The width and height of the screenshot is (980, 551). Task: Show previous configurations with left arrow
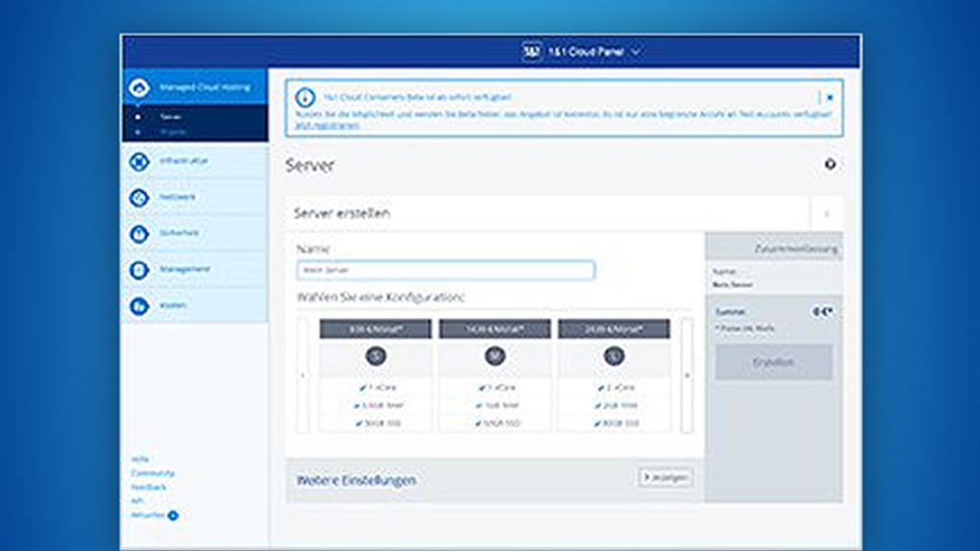click(303, 375)
